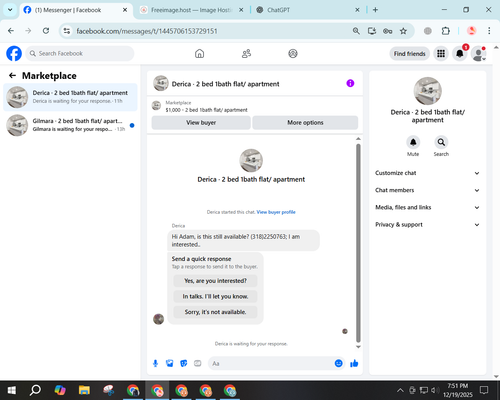Image resolution: width=500 pixels, height=400 pixels.
Task: Open the View buyer profile link
Action: (276, 212)
